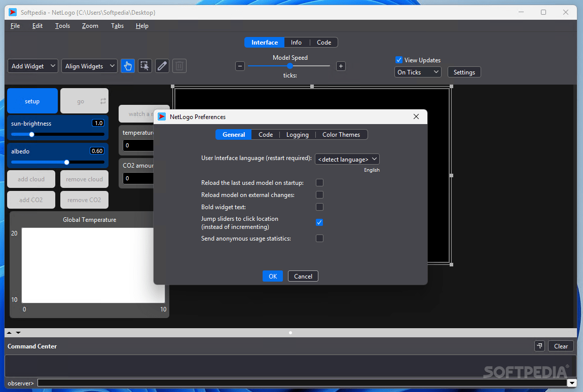Click the observer command input field
Screen dimensions: 583x392
pos(302,383)
